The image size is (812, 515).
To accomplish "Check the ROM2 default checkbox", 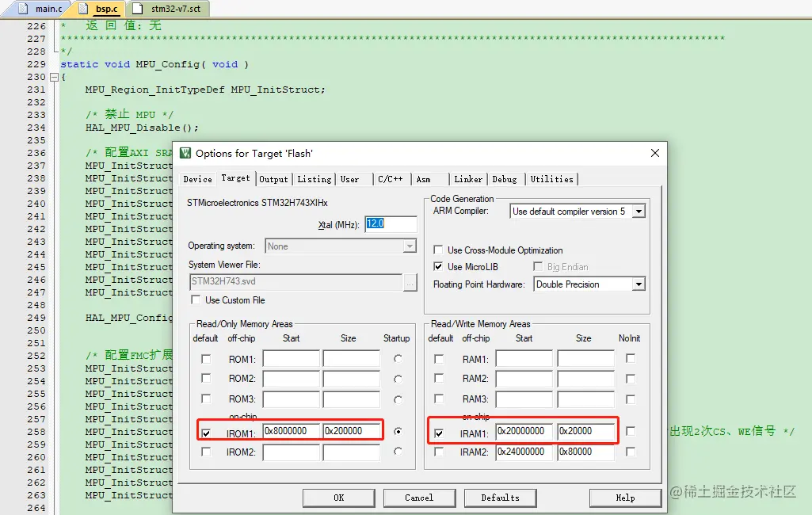I will [206, 378].
